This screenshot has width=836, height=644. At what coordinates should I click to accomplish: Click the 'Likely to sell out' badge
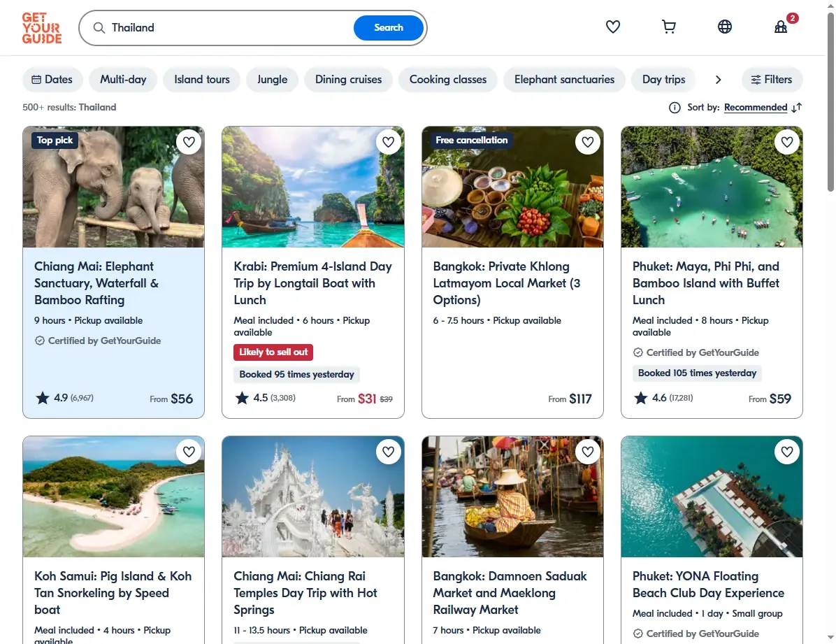273,352
